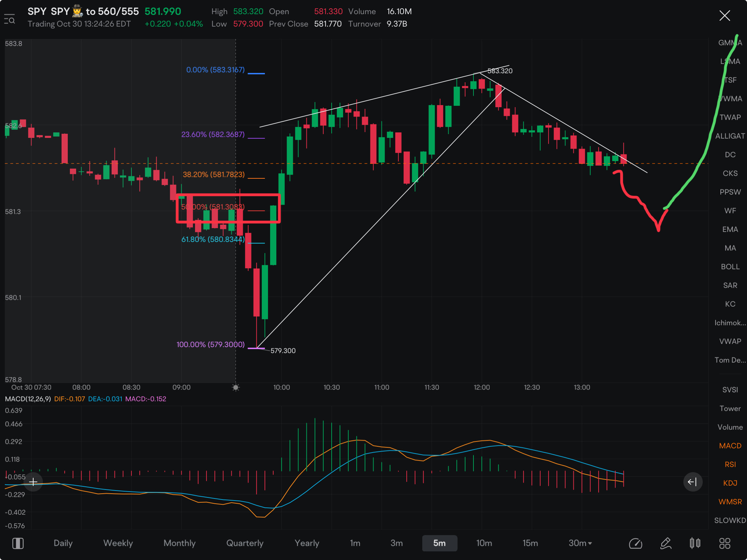
Task: Switch to Quarterly timeframe
Action: [x=245, y=543]
